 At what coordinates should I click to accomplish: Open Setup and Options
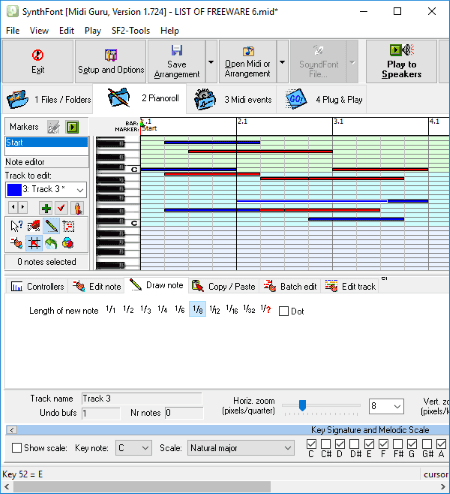click(x=111, y=62)
